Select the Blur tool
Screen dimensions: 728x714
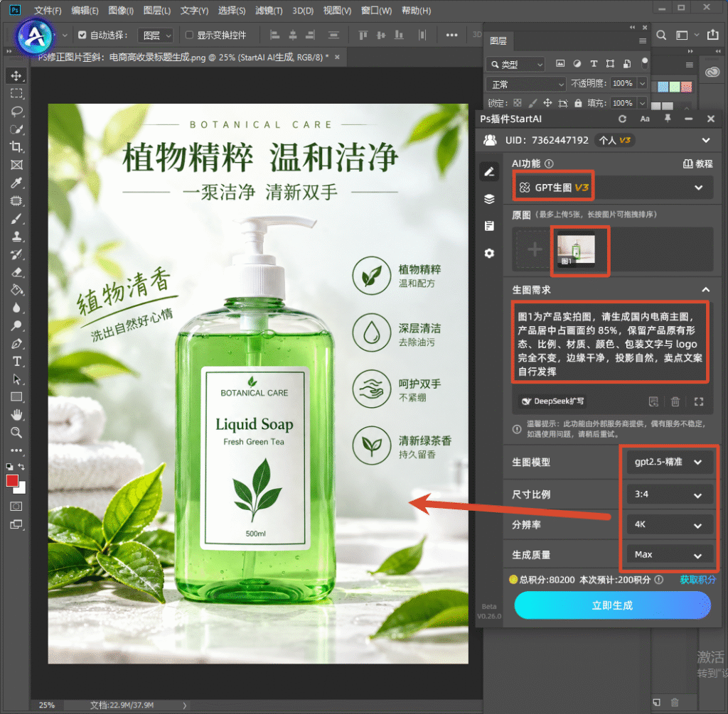16,308
